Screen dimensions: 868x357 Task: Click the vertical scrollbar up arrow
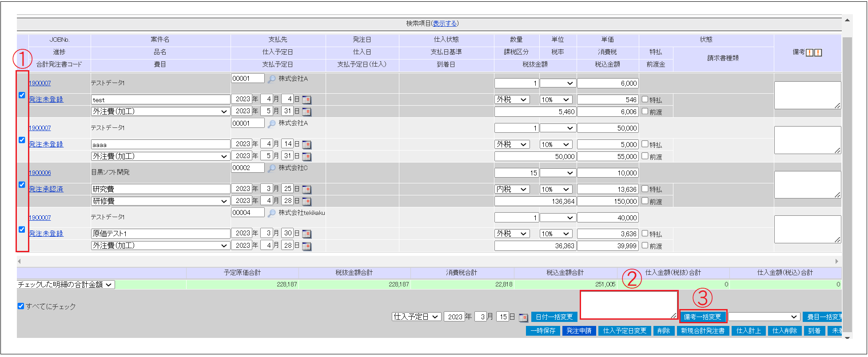(847, 20)
